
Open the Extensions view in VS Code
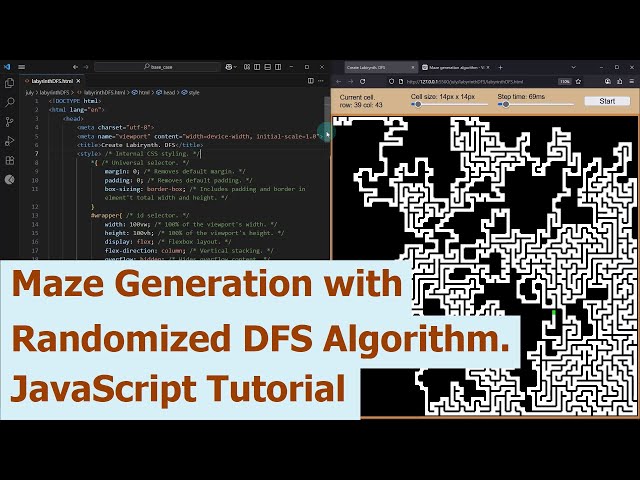[x=9, y=160]
